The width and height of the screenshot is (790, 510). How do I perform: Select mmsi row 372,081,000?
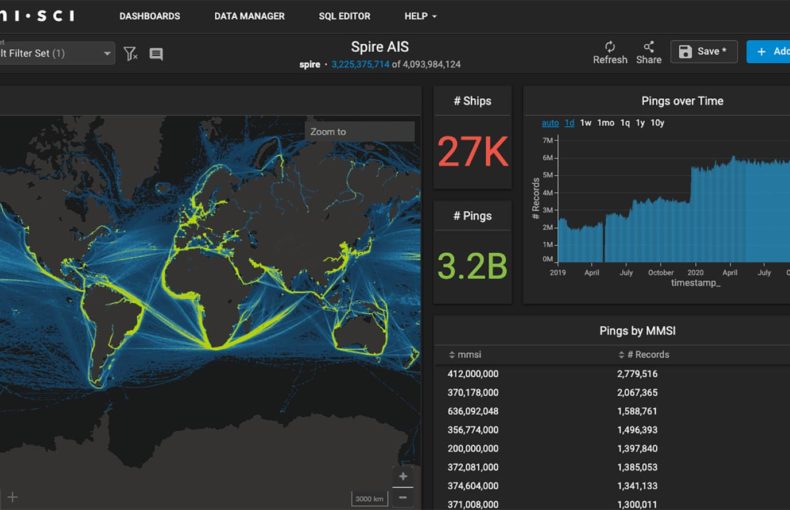tap(473, 467)
